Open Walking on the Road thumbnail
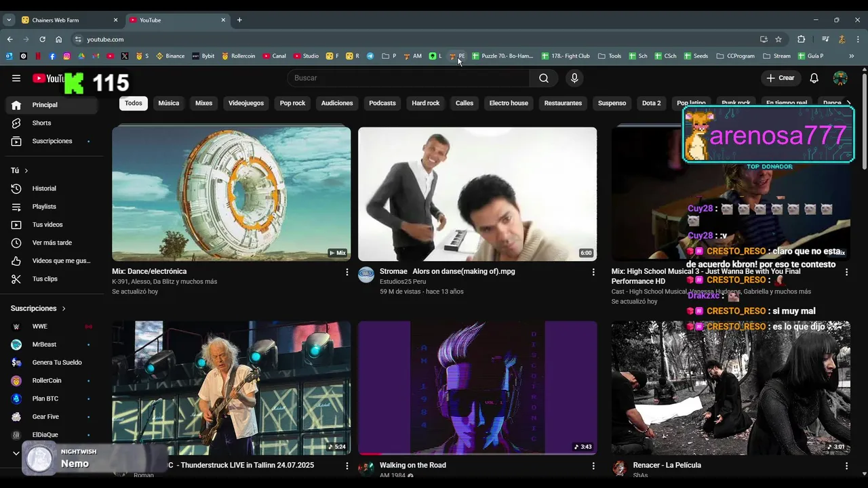This screenshot has width=868, height=488. [477, 388]
